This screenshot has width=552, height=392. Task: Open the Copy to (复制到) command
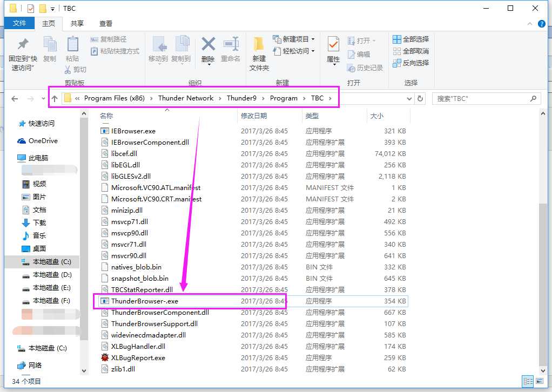tap(181, 49)
